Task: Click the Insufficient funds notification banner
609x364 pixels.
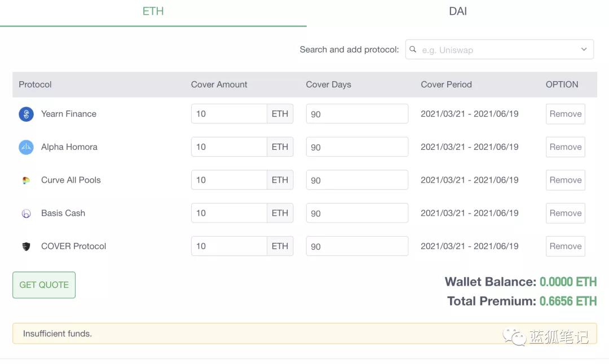Action: (304, 334)
